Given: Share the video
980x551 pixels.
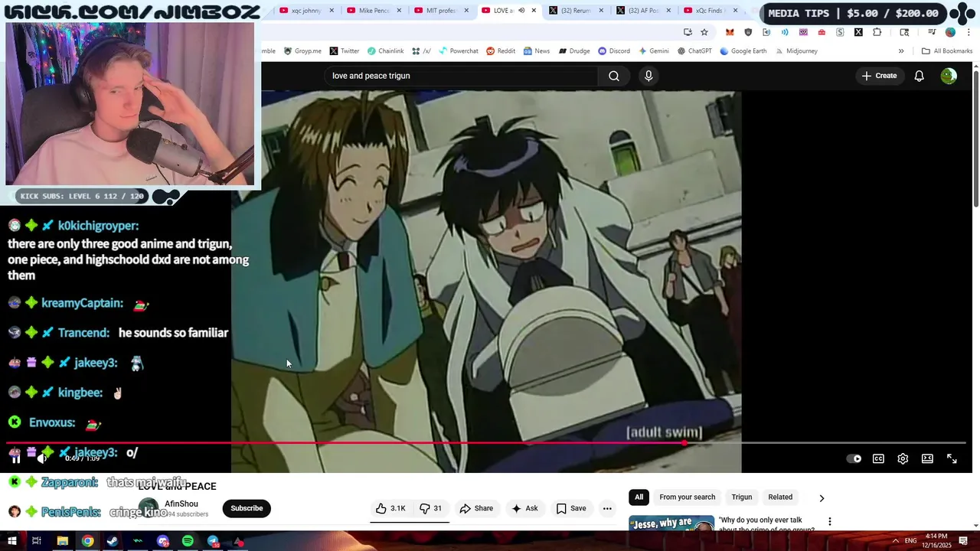Looking at the screenshot, I should tap(476, 508).
